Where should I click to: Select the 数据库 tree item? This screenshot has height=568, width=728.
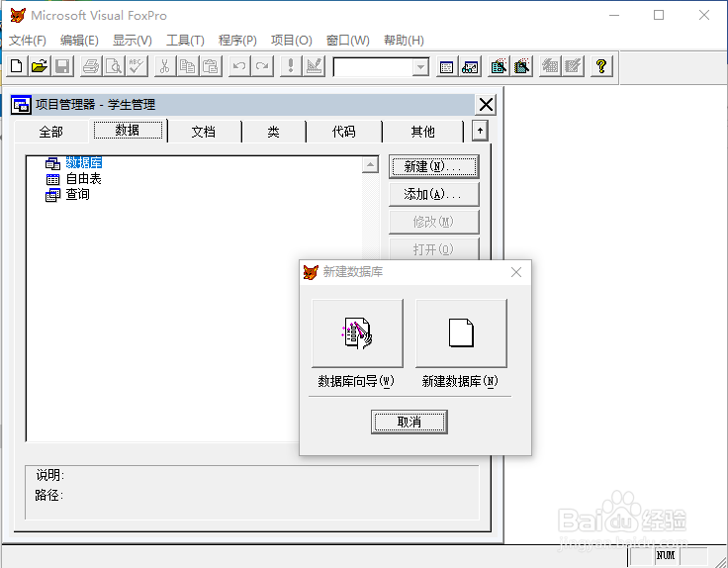[83, 162]
